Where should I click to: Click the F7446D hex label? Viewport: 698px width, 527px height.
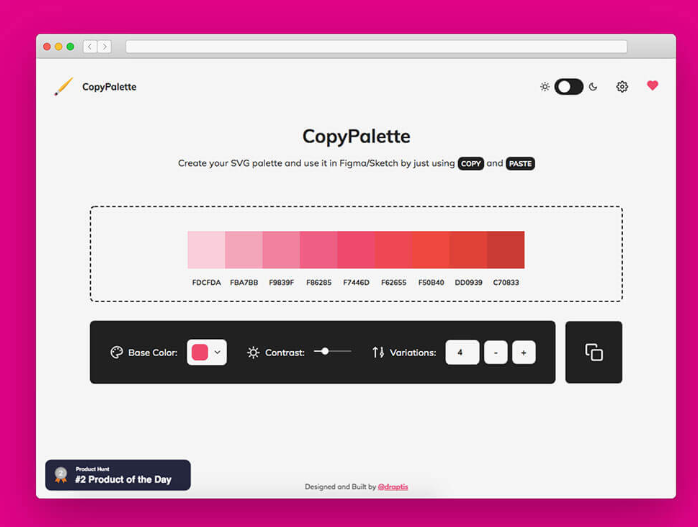[x=356, y=282]
